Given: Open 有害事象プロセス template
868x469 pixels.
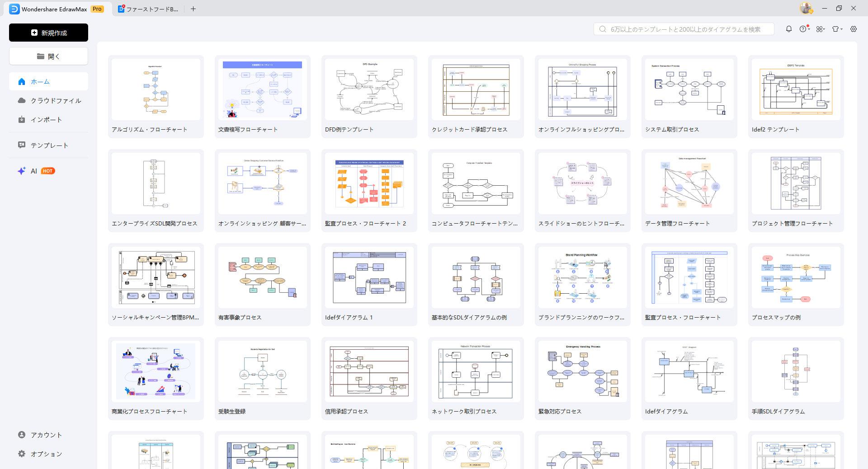Looking at the screenshot, I should click(x=263, y=285).
